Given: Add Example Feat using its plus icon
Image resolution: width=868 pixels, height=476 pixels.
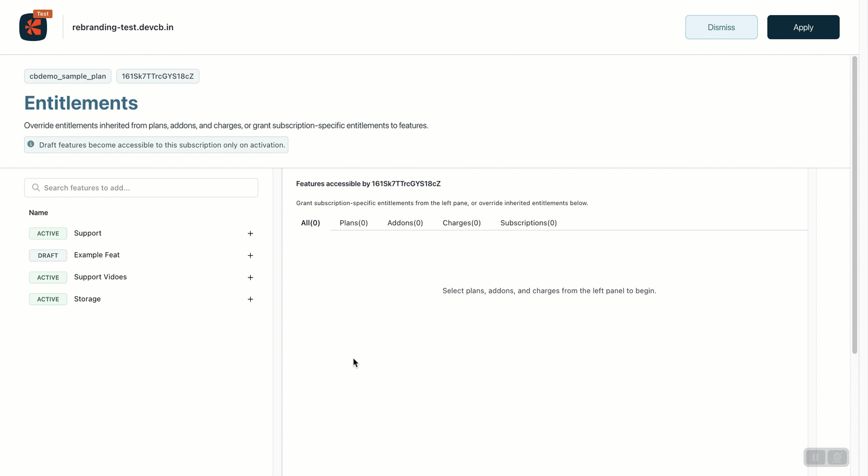Looking at the screenshot, I should click(250, 255).
